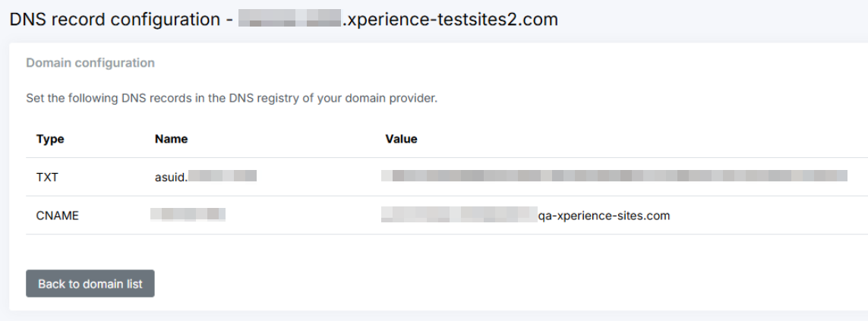This screenshot has width=868, height=321.
Task: Click the blurred CNAME record name
Action: tap(188, 215)
